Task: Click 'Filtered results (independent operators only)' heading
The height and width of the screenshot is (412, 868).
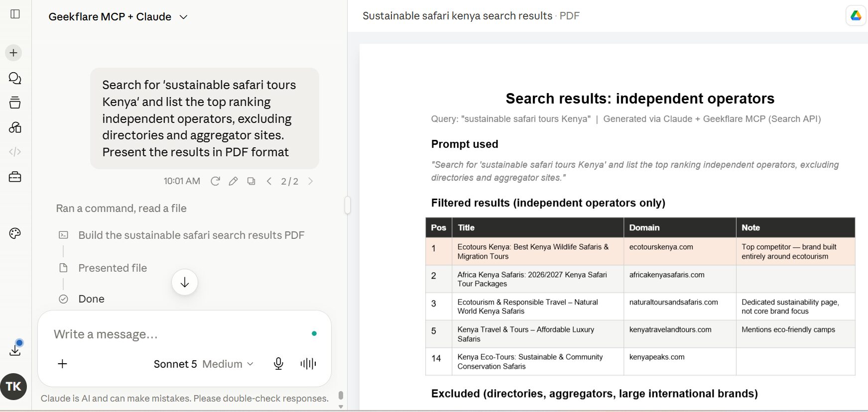Action: pos(548,203)
